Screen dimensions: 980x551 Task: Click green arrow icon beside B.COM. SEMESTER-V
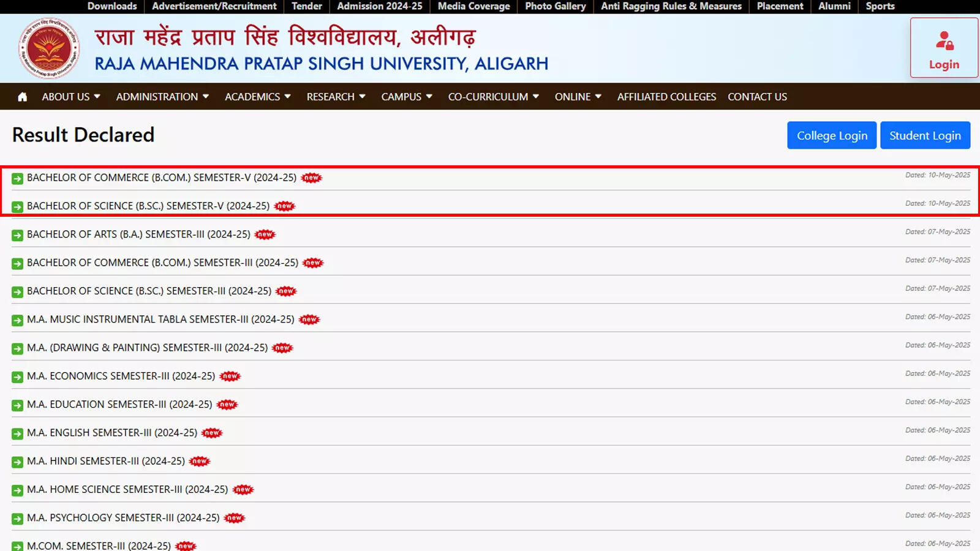point(18,179)
